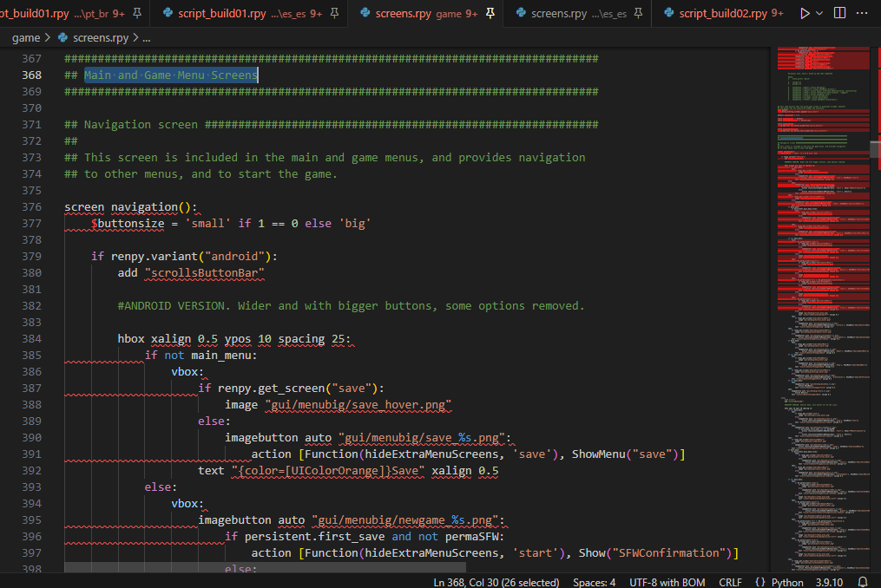Click '$buttonsize' variable on line 377

128,223
